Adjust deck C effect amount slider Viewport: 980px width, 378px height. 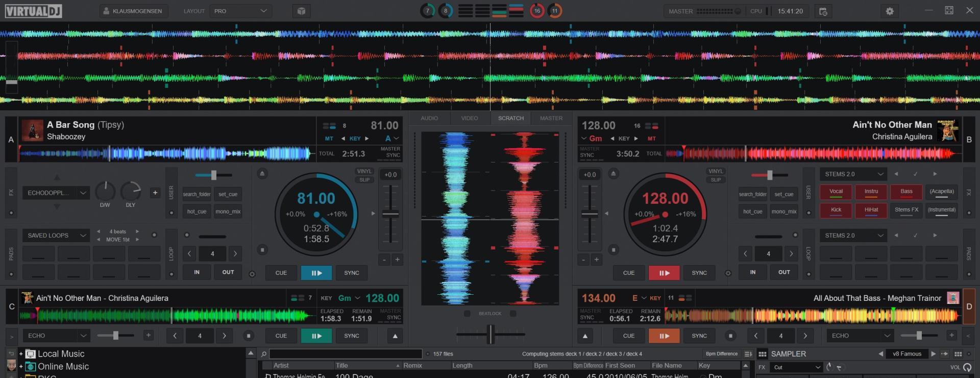click(116, 336)
